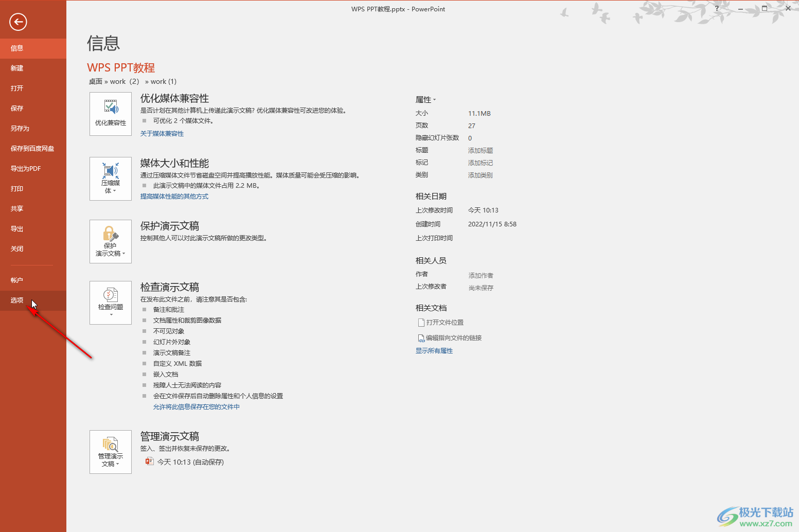Select Export as PDF (导出为PDF)
Image resolution: width=799 pixels, height=532 pixels.
point(33,169)
